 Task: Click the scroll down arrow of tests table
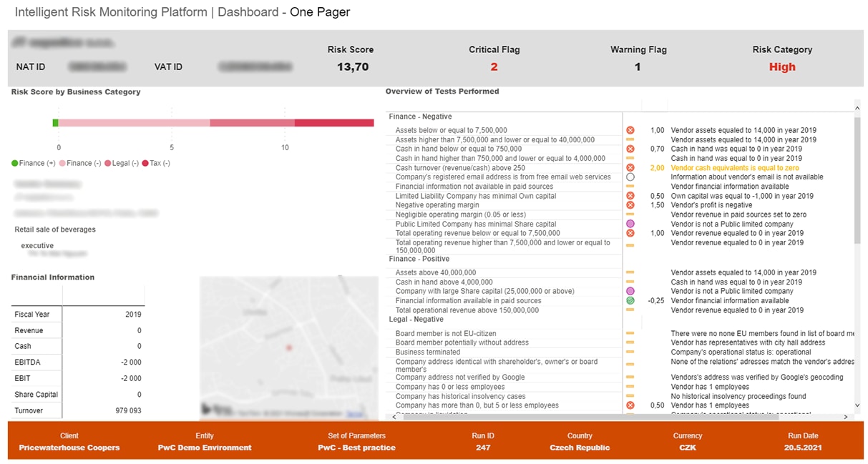click(x=858, y=406)
